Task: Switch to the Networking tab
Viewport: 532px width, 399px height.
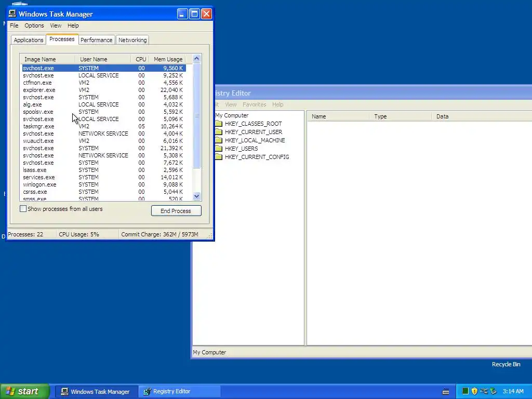Action: (132, 39)
